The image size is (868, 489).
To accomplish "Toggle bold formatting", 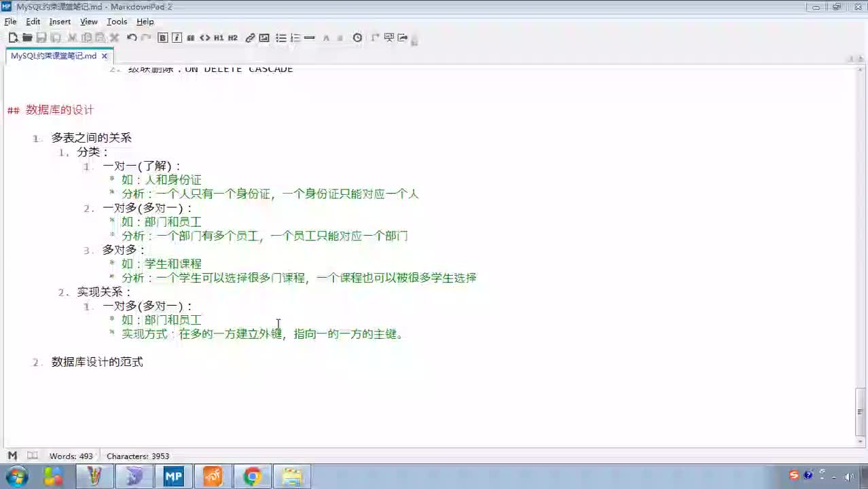I will click(x=163, y=38).
